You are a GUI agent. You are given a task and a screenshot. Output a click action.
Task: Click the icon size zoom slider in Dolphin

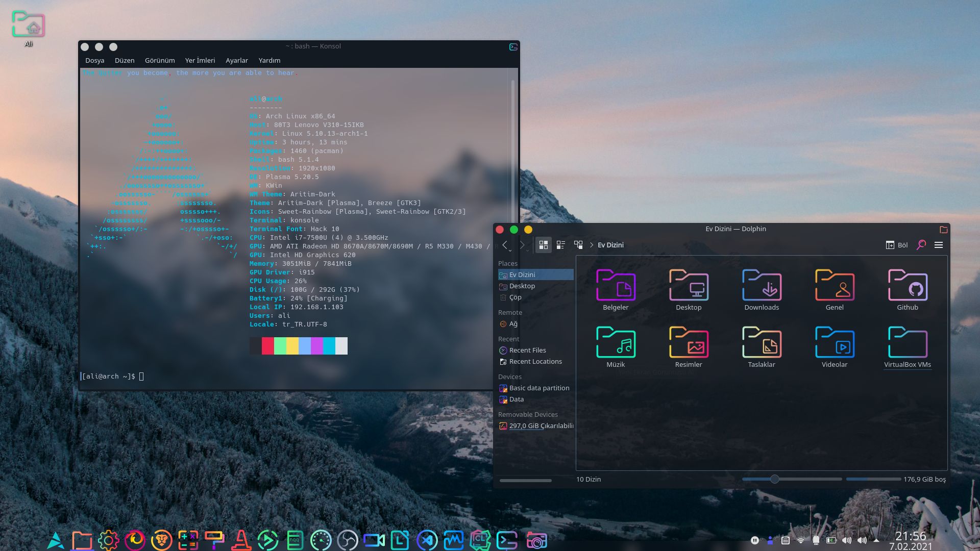775,479
